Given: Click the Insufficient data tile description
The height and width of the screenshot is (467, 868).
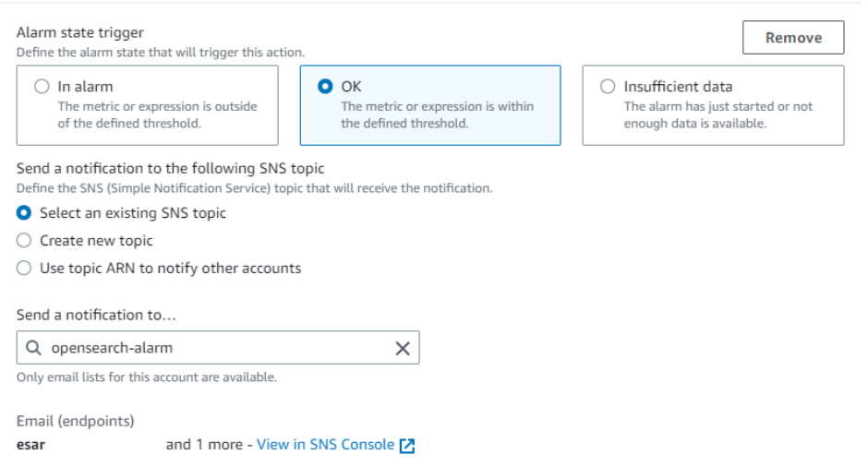Looking at the screenshot, I should point(718,114).
